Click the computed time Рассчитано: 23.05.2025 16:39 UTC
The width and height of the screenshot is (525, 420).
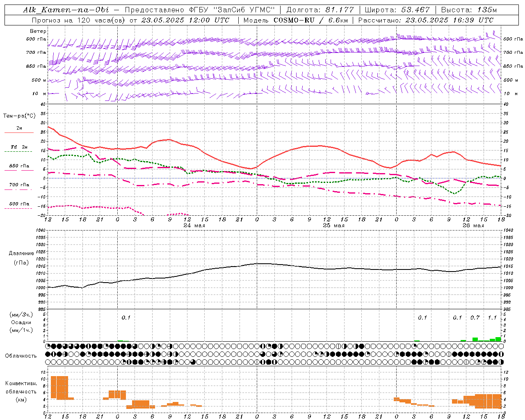pos(426,20)
